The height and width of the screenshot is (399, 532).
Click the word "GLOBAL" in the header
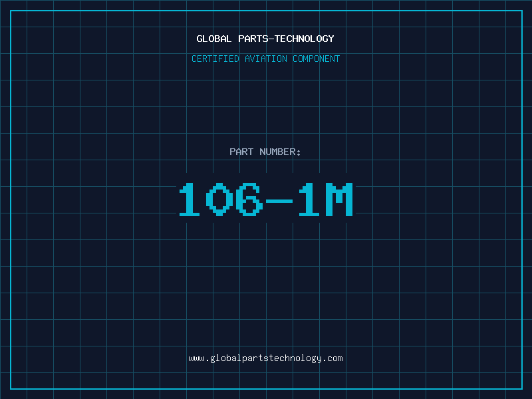[213, 39]
